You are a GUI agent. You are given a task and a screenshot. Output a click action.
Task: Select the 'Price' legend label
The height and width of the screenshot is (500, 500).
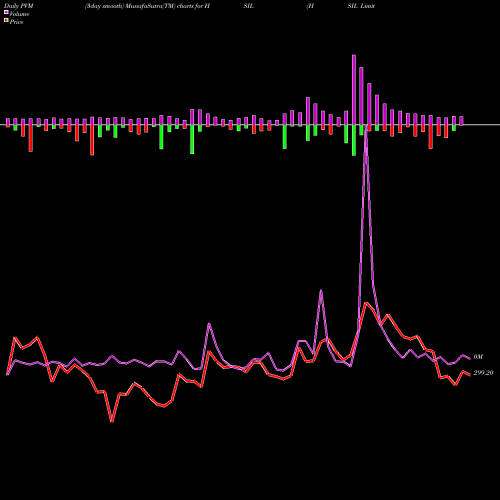coord(16,22)
